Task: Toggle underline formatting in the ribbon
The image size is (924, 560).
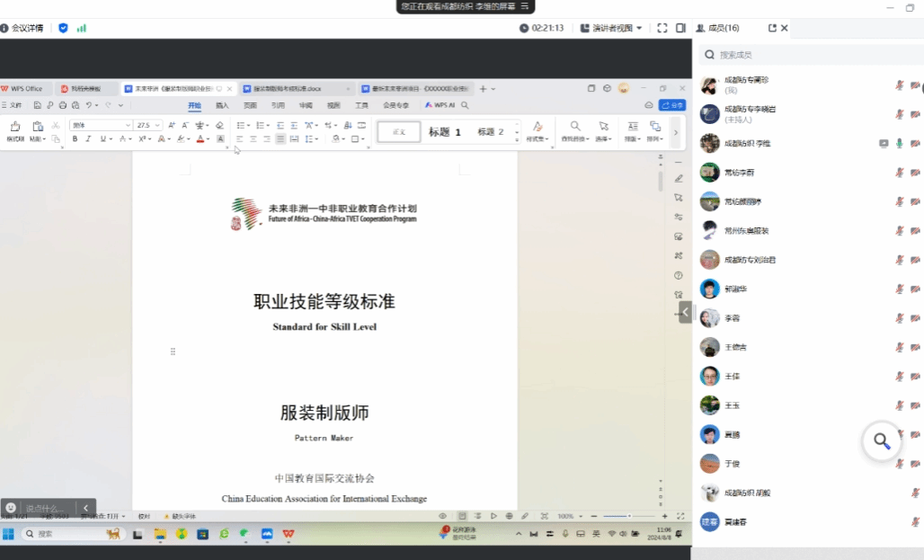Action: pos(102,139)
